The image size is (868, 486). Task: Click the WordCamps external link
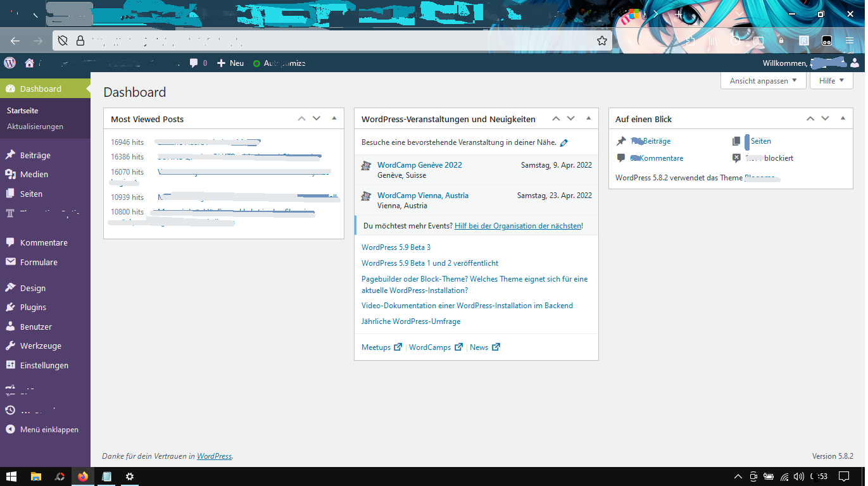(x=436, y=347)
